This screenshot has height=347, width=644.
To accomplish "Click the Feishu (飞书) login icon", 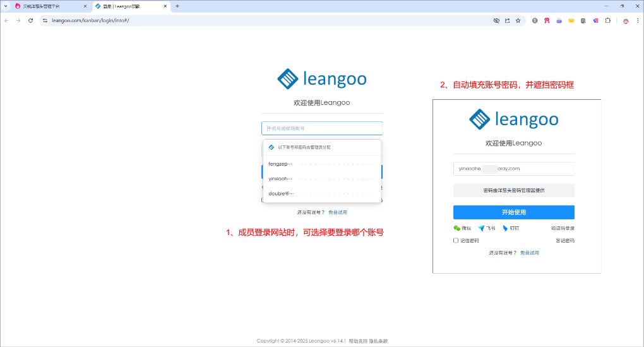I will point(481,228).
